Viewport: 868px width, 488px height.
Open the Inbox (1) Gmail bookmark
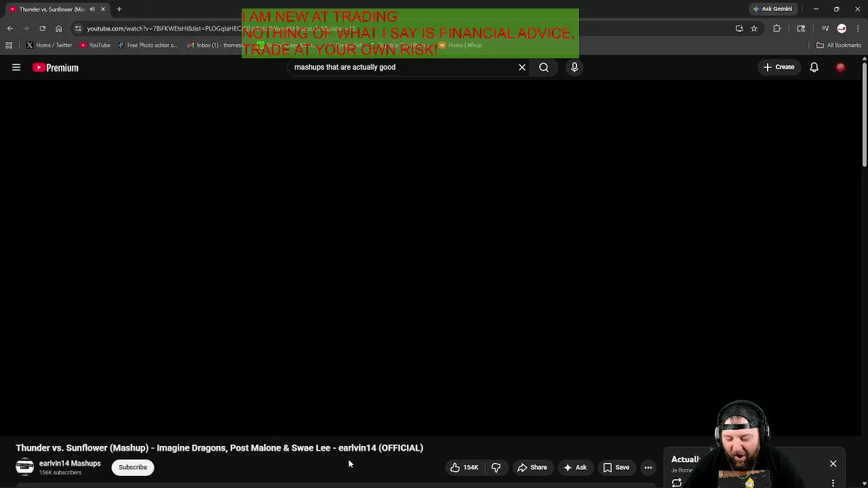(x=214, y=45)
